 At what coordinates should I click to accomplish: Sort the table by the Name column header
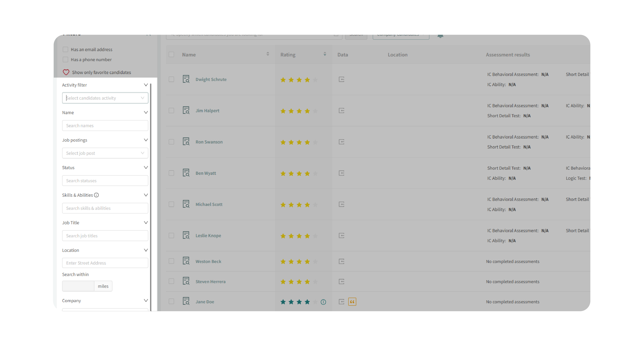(x=189, y=55)
